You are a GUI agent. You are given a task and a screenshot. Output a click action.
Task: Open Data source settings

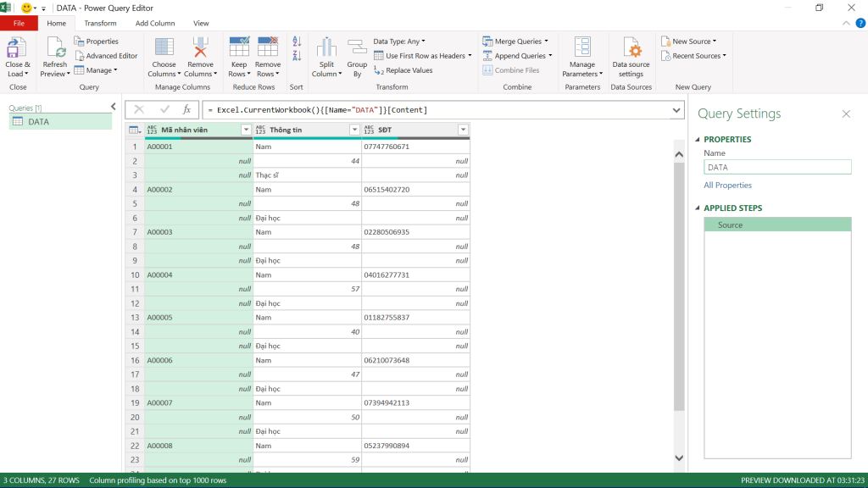(x=631, y=57)
